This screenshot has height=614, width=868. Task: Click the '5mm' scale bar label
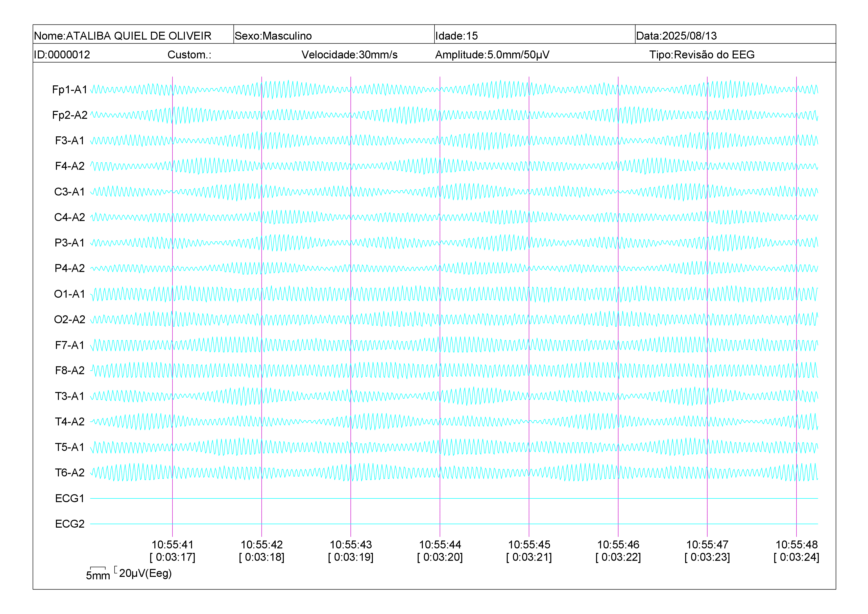coord(98,575)
